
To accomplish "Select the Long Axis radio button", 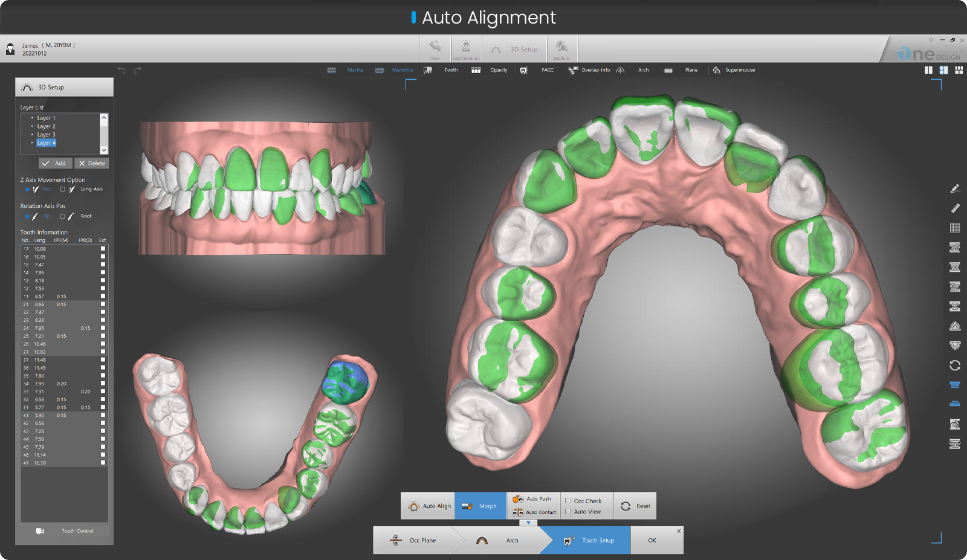I will click(x=63, y=189).
